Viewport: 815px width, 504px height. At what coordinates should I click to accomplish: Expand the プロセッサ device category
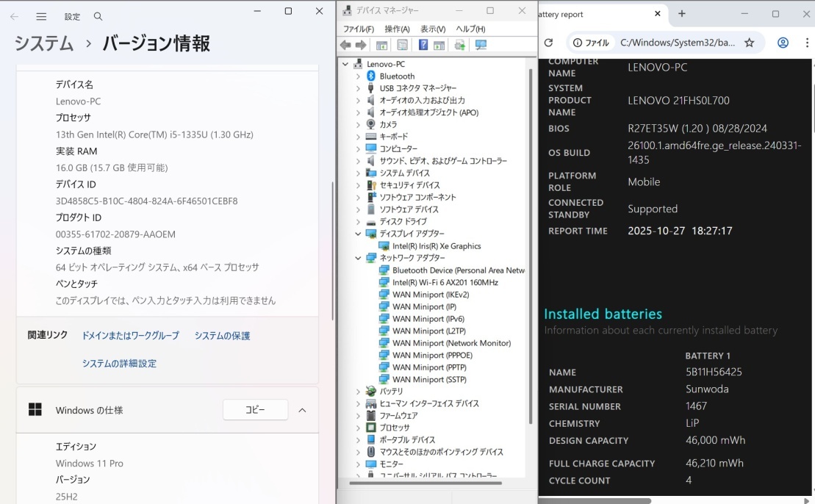click(x=358, y=427)
